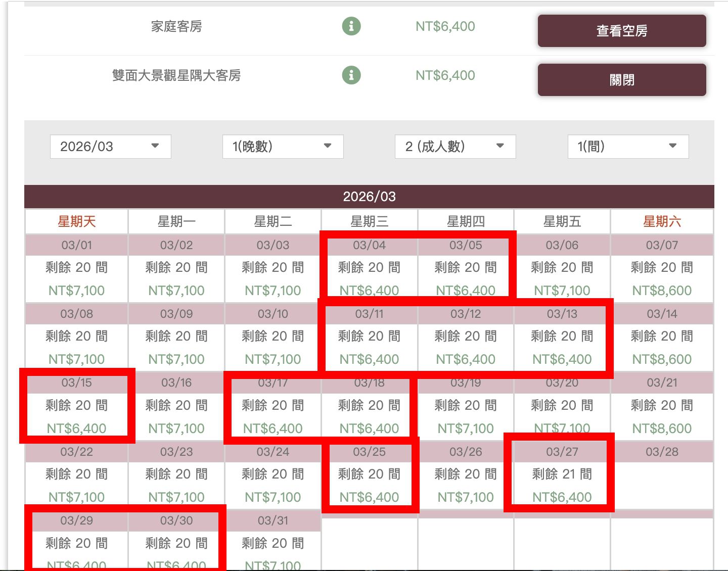Image resolution: width=728 pixels, height=571 pixels.
Task: Choose 03/07 priced NT$8,600
Action: coord(661,268)
